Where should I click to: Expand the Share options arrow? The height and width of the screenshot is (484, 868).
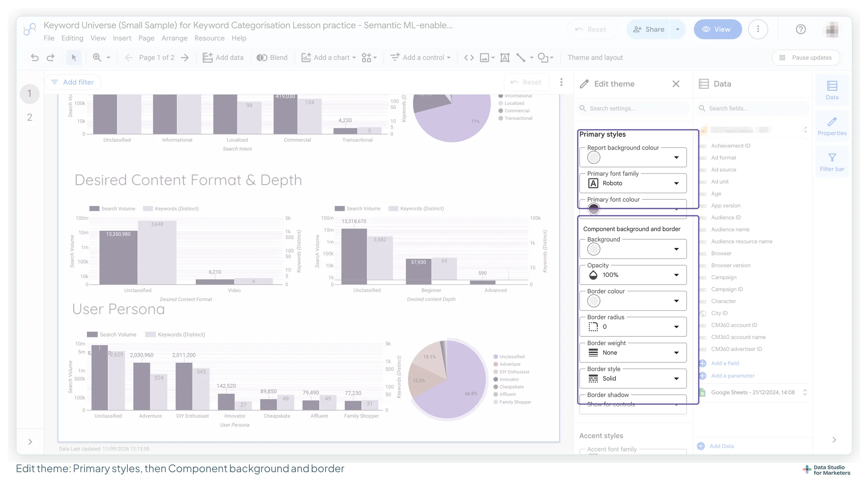coord(678,29)
